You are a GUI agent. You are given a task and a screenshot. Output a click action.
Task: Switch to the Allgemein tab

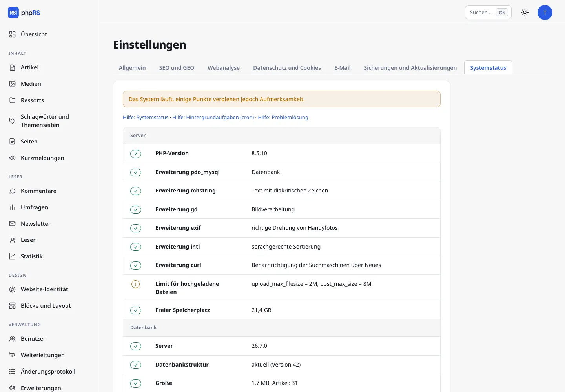(132, 68)
